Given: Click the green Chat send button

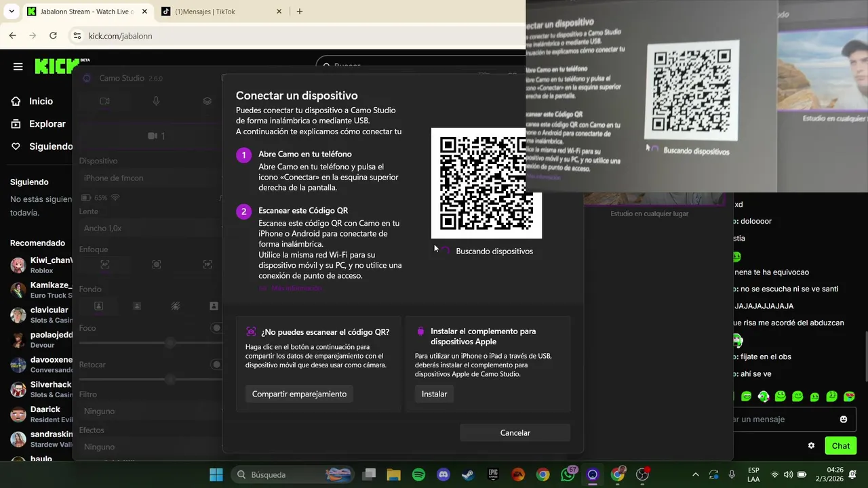Looking at the screenshot, I should [841, 446].
